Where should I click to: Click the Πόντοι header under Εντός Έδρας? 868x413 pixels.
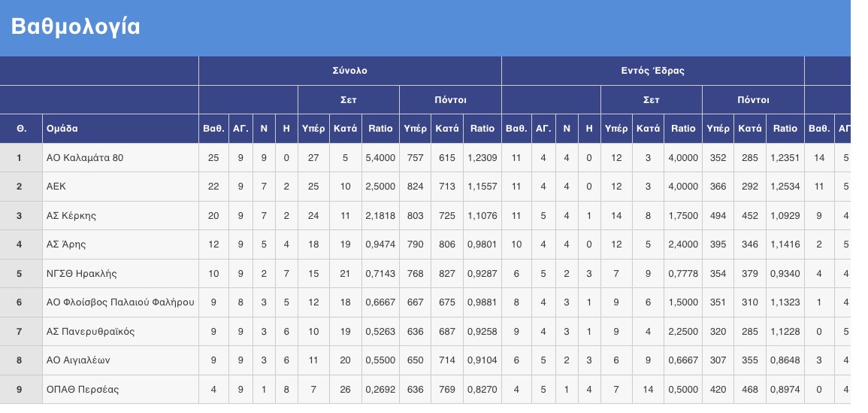pos(753,100)
